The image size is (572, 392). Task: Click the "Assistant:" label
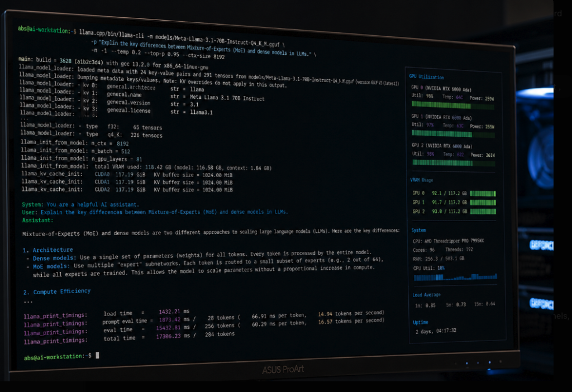37,220
